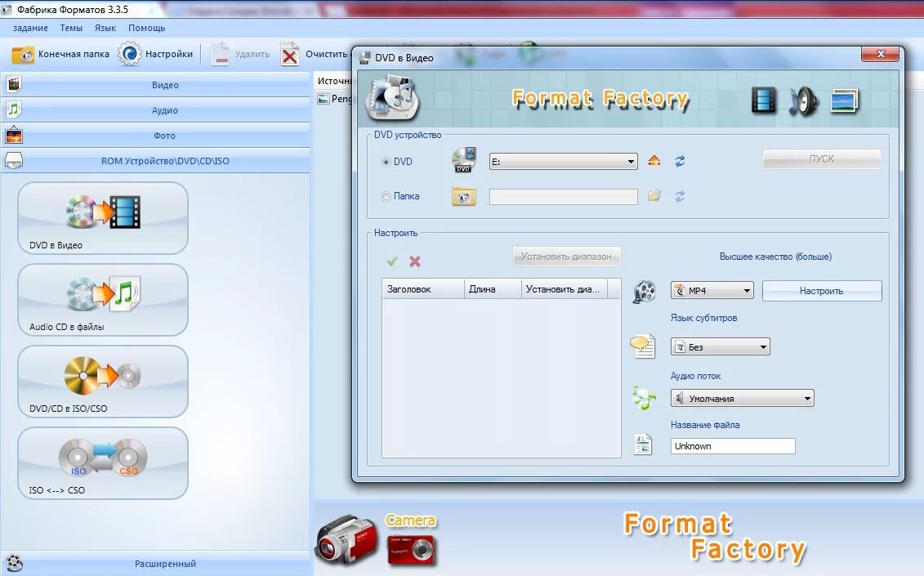The image size is (924, 576).
Task: Click the Format Factory logo icon in dialog
Action: (x=392, y=98)
